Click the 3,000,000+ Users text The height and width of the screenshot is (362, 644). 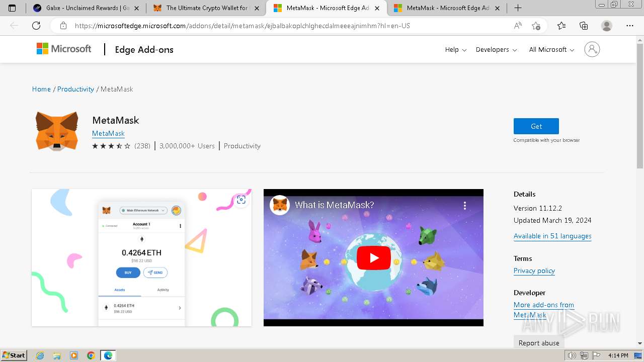[x=187, y=146]
